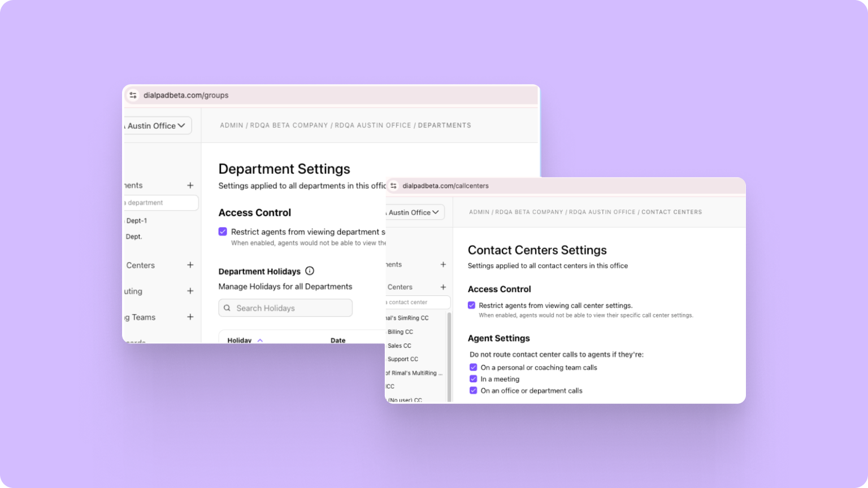Click 'Contact Centers Settings' page heading

pos(537,250)
